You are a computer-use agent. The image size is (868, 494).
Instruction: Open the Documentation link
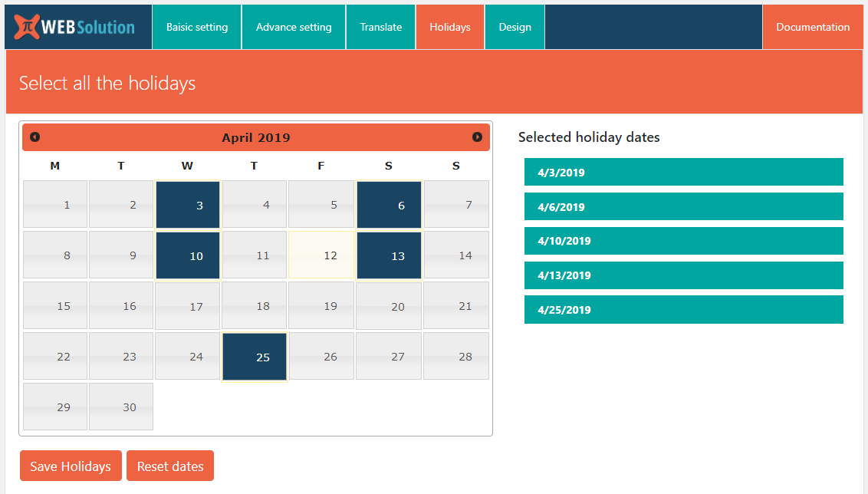pyautogui.click(x=813, y=27)
